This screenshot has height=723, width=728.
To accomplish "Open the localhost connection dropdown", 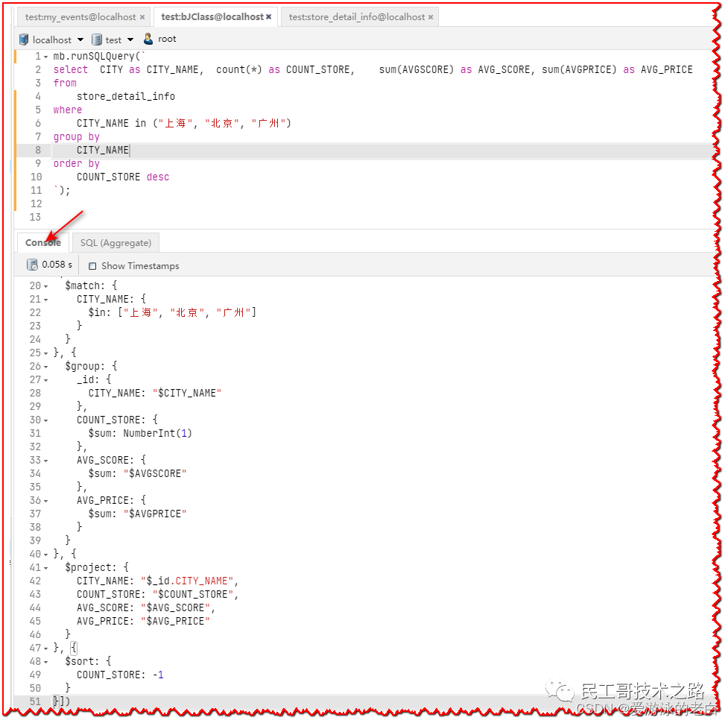I will point(80,40).
